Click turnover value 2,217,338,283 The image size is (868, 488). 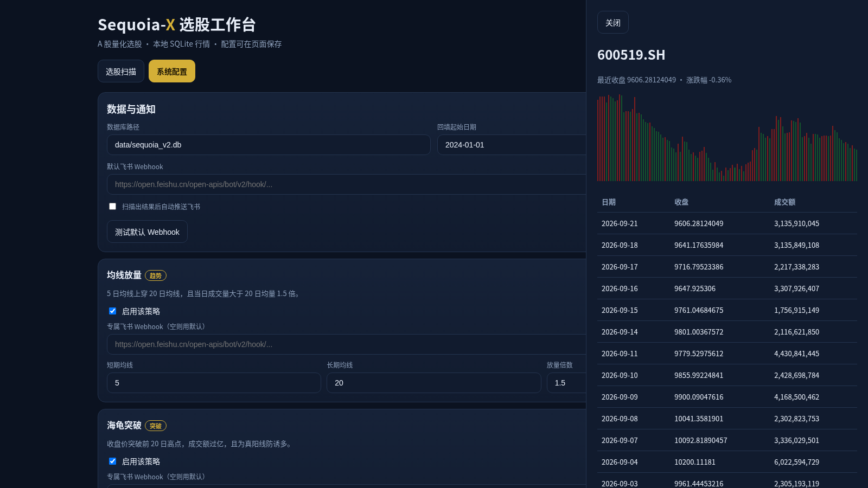click(x=796, y=267)
